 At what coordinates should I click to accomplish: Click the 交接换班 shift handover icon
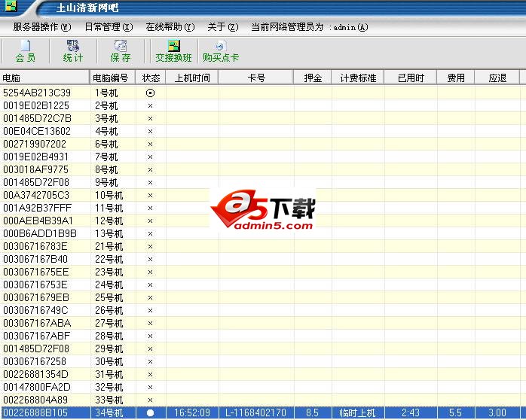[173, 51]
